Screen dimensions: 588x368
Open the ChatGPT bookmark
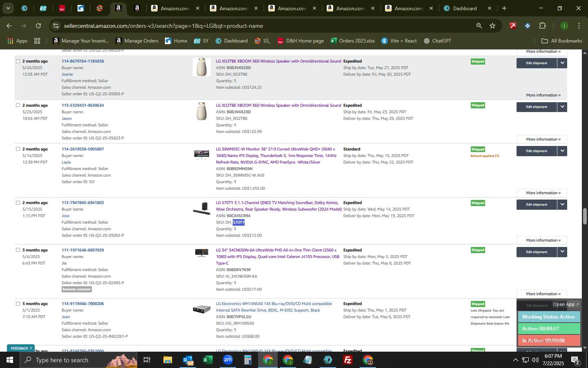[x=437, y=41]
